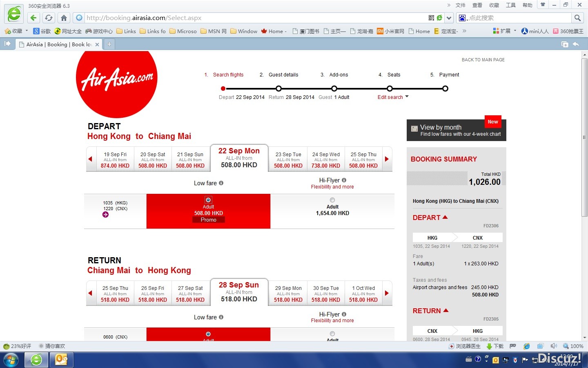Click Flexibility and more link under DEPART

pos(332,187)
